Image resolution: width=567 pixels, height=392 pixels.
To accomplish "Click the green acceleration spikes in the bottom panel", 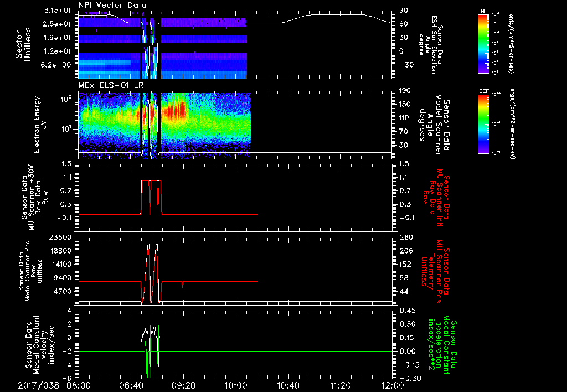I will [152, 351].
